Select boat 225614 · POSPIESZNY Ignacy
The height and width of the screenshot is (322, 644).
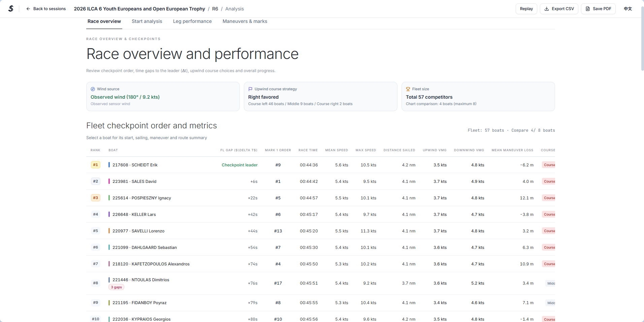click(x=142, y=198)
